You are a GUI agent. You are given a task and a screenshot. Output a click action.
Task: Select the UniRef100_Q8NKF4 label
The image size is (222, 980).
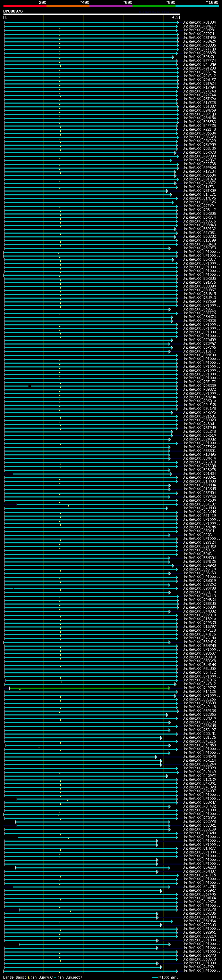(199, 459)
